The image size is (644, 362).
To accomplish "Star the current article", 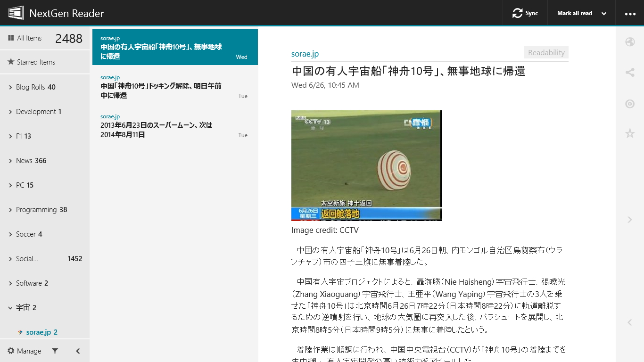I will pos(630,133).
